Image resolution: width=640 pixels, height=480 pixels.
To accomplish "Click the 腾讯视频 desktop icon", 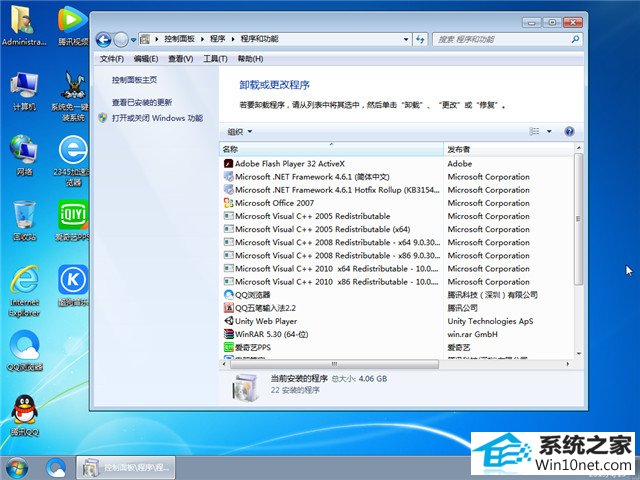I will (x=73, y=25).
